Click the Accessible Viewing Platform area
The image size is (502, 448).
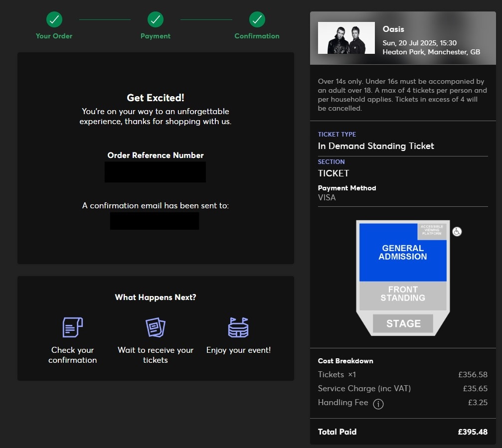(432, 231)
